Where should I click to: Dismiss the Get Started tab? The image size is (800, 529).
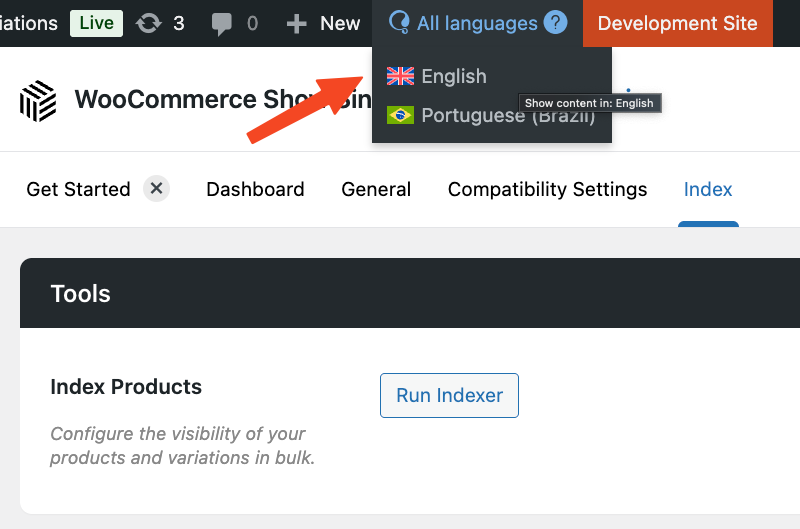(x=156, y=189)
